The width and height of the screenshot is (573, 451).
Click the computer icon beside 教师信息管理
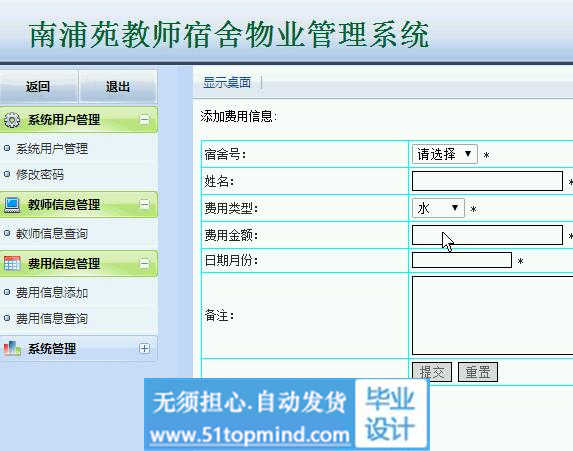pos(12,205)
